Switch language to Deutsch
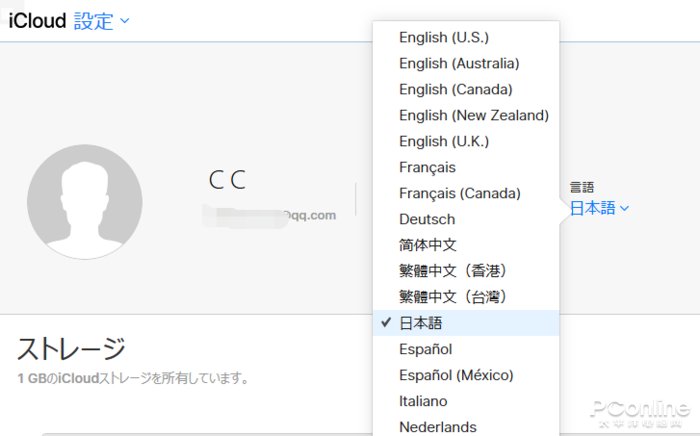700x436 pixels. coord(466,219)
